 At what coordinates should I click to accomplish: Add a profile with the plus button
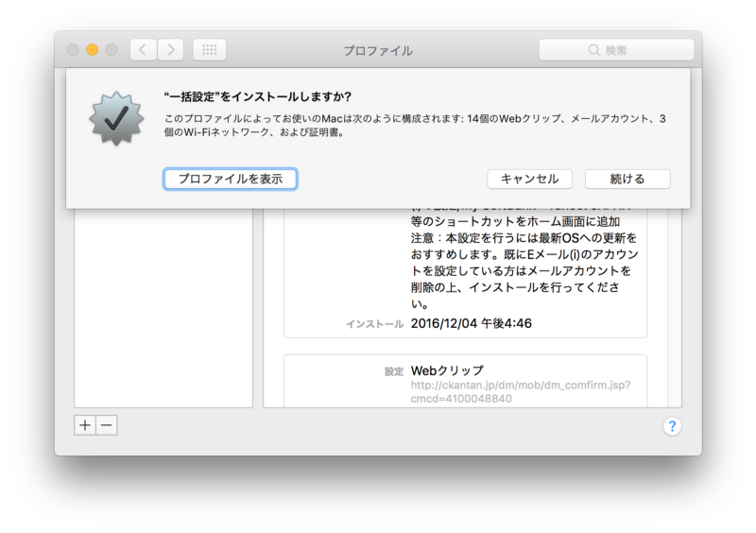coord(85,425)
